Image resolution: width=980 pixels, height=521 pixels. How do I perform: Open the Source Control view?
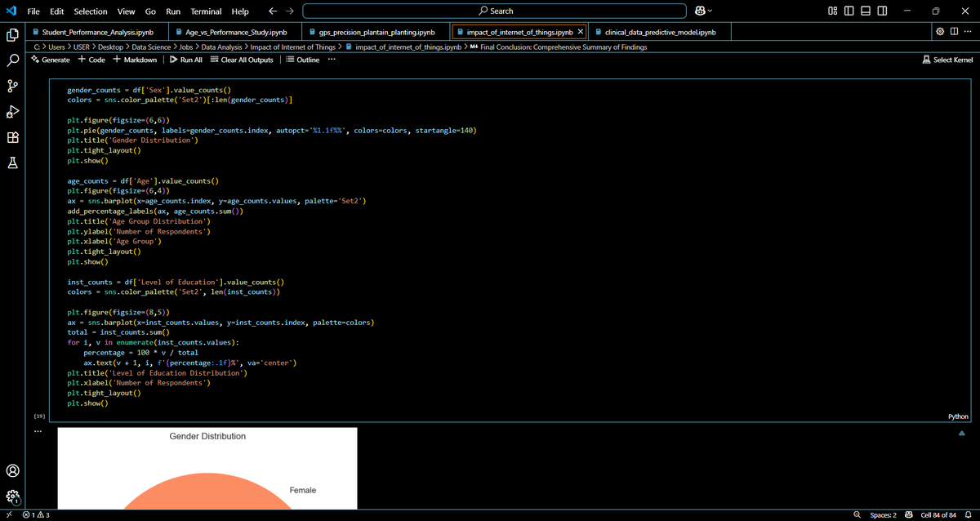(12, 87)
